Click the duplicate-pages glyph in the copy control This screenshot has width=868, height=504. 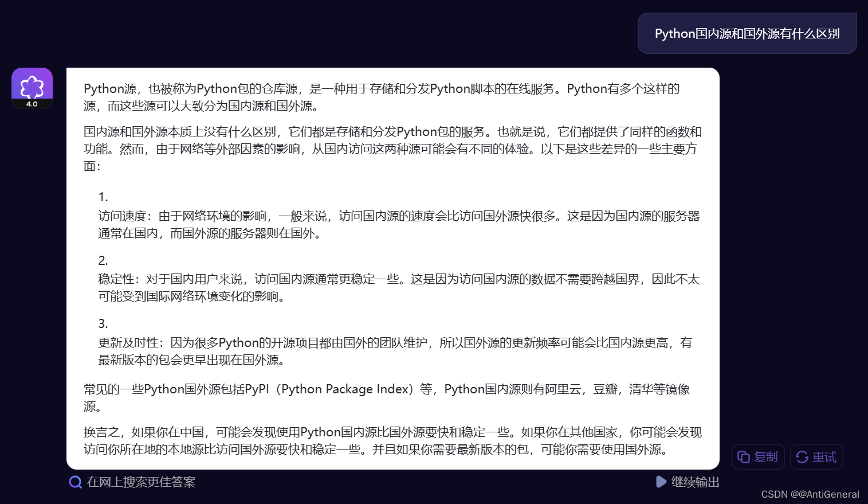pos(744,456)
